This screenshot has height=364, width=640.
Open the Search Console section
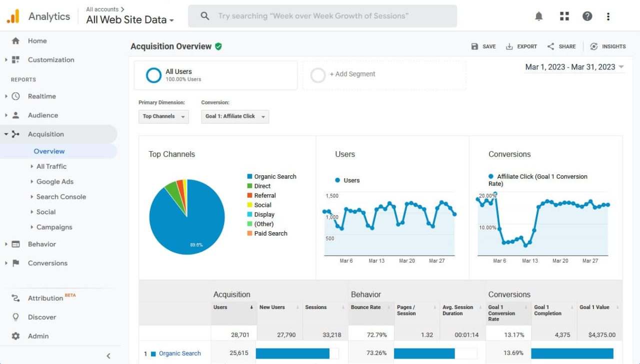click(61, 197)
